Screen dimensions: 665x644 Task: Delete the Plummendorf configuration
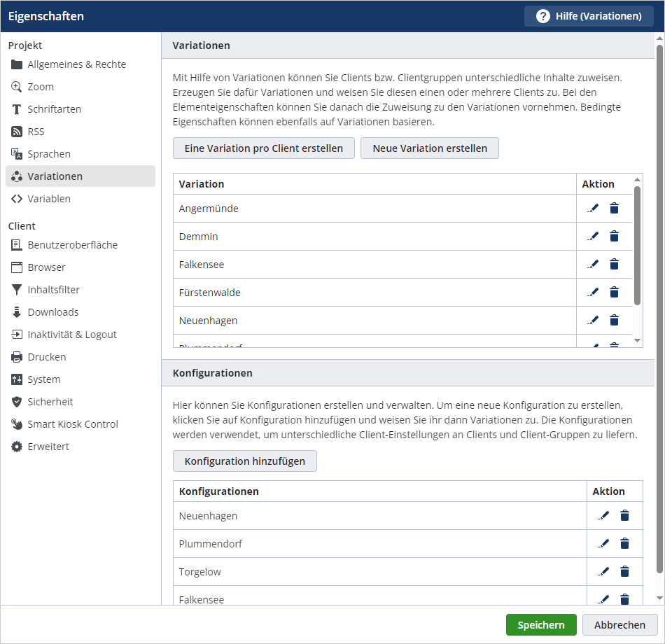pyautogui.click(x=624, y=543)
